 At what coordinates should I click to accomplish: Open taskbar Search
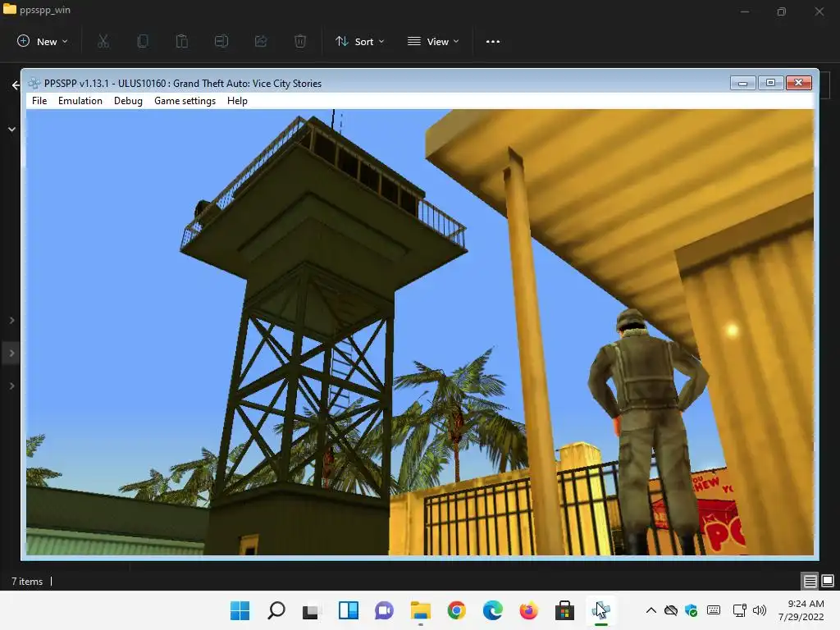point(276,610)
